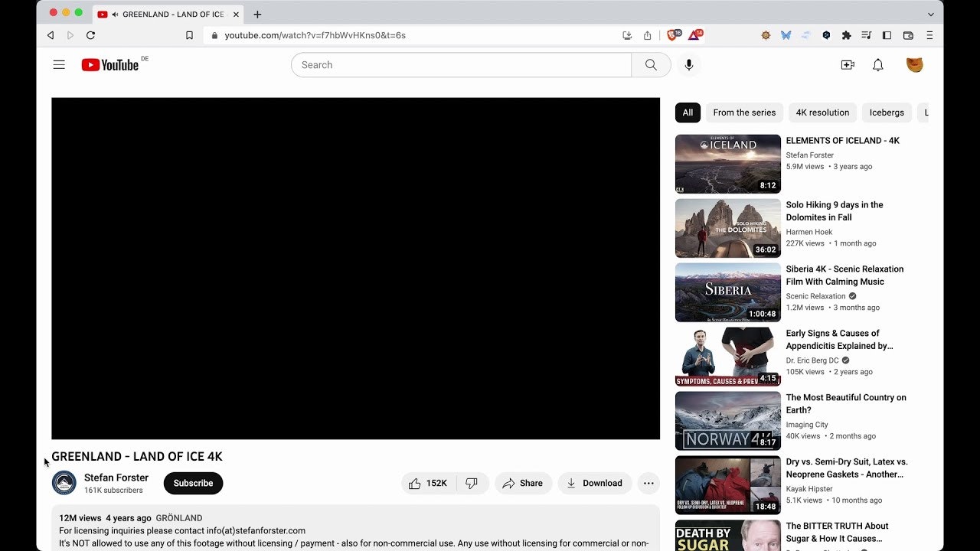The width and height of the screenshot is (980, 551).
Task: Click the Imaging City channel name
Action: 807,425
